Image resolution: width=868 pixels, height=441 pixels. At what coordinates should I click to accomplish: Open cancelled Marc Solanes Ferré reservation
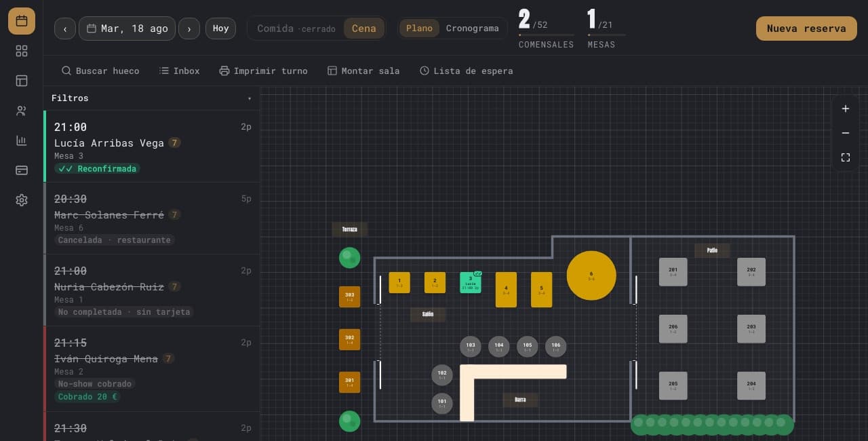coord(151,218)
